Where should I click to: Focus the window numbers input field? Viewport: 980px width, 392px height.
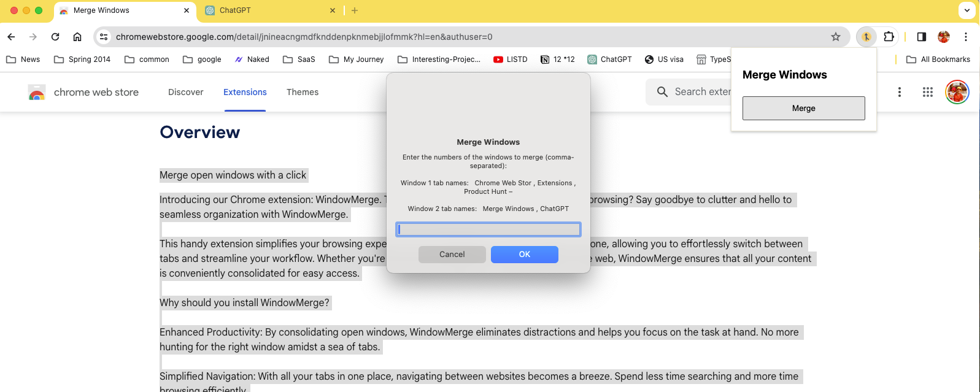click(488, 229)
